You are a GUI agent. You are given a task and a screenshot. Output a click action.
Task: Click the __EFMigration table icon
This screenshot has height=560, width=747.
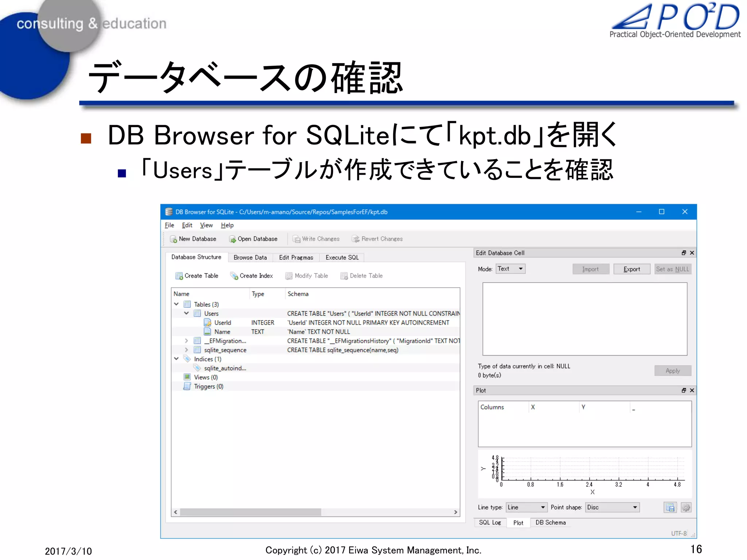tap(197, 341)
